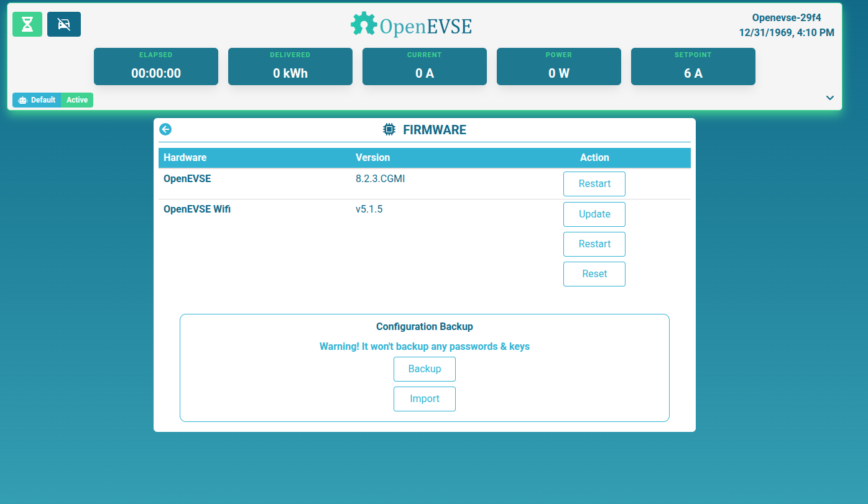Click the OpenEVSE Wifi hardware name

point(197,209)
